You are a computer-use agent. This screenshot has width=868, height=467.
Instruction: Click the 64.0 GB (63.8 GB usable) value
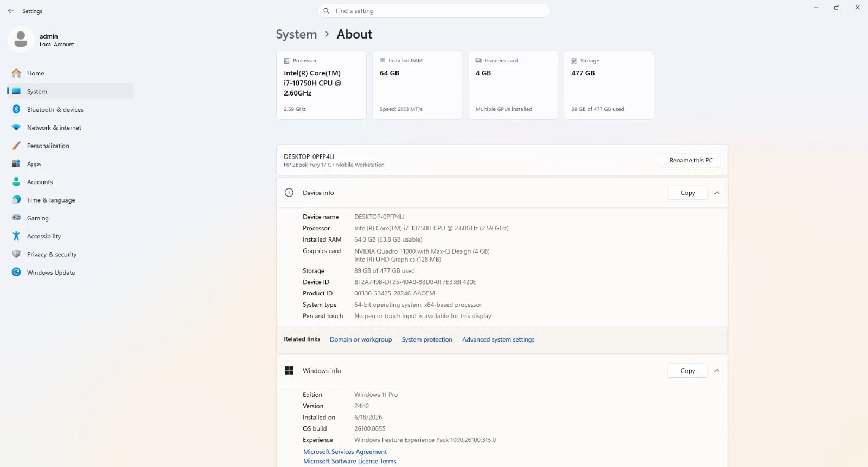pyautogui.click(x=388, y=239)
